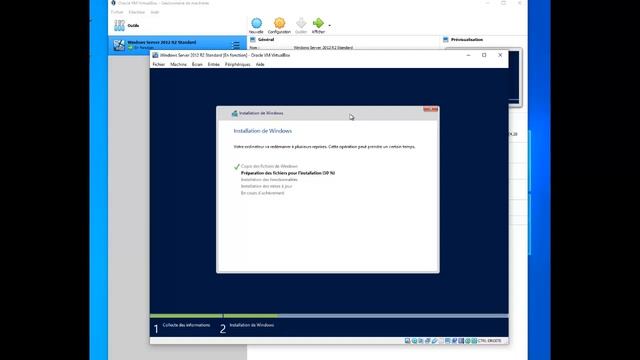Click Windows setup icon in installer title bar
Screen dimensions: 640x360
(x=234, y=113)
